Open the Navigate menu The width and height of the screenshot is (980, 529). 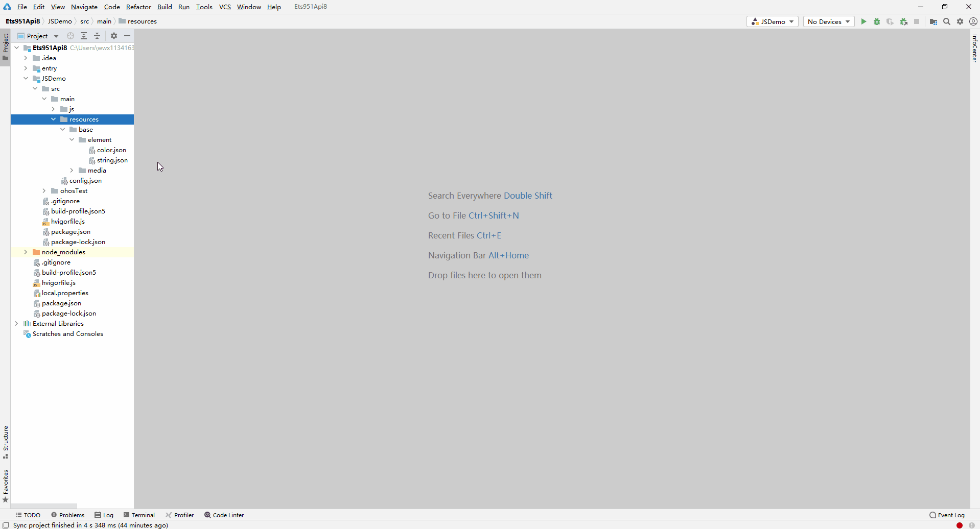(x=84, y=7)
